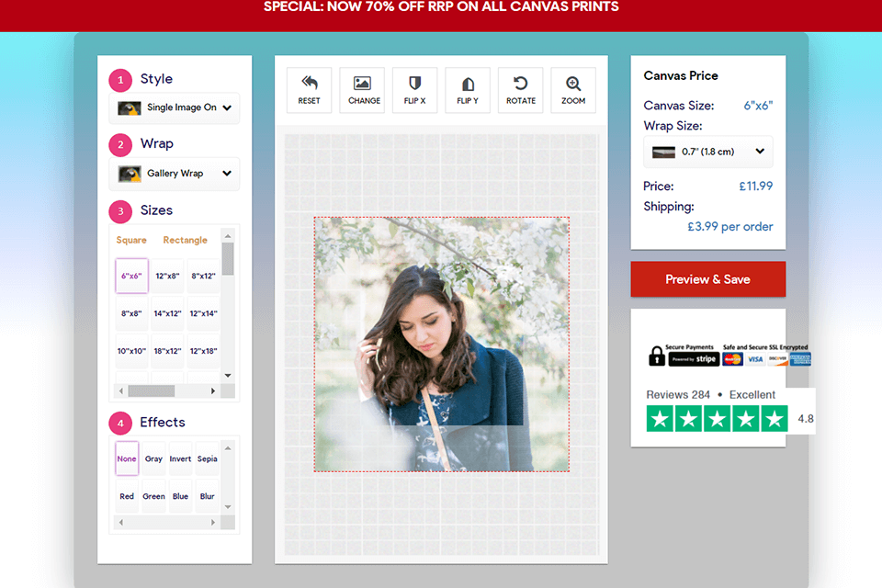Click the Stripe secure payments badge
The image size is (882, 588).
click(694, 359)
